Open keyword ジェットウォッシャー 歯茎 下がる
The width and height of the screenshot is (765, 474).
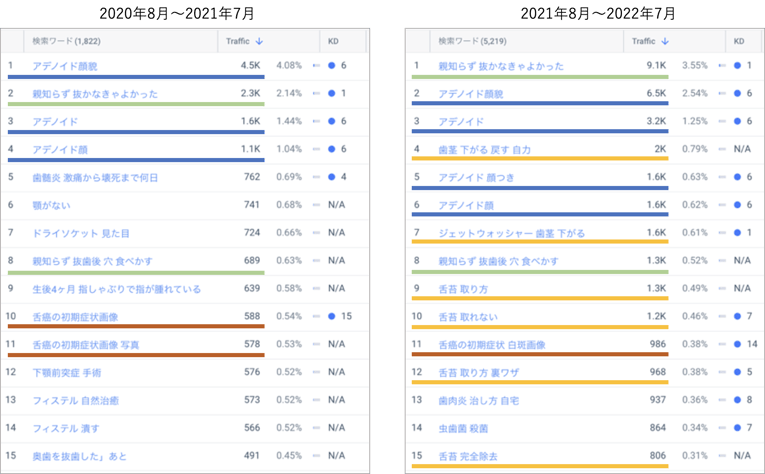pyautogui.click(x=511, y=233)
